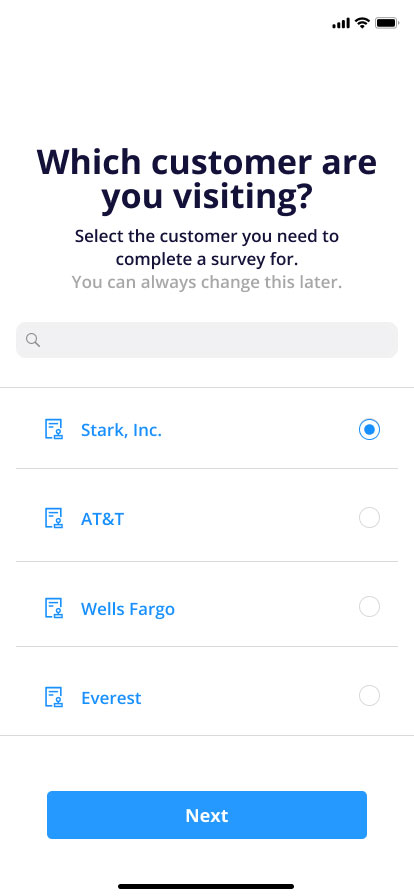Pick the Wells Fargo customer label

tap(128, 609)
